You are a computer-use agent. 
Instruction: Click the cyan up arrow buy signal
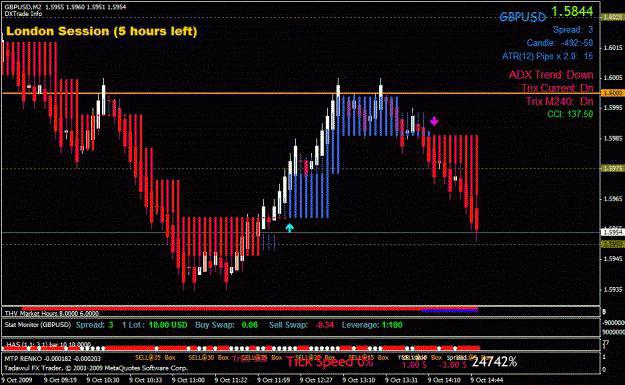tap(289, 228)
